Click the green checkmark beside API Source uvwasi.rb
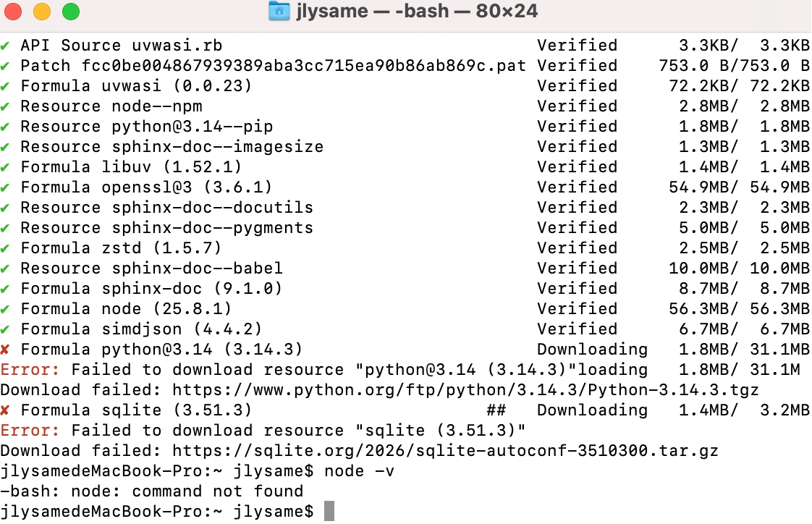The image size is (812, 524). [x=5, y=46]
